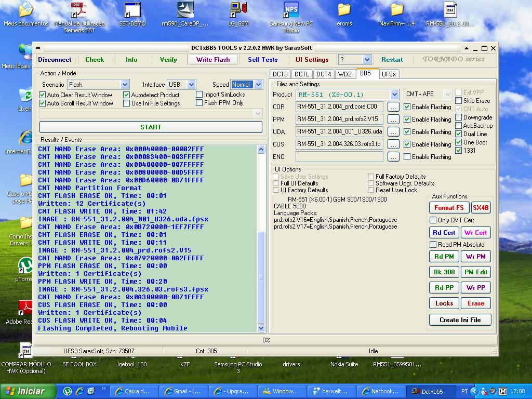Viewport: 532px width, 399px height.
Task: Browse for the COR file
Action: [393, 107]
